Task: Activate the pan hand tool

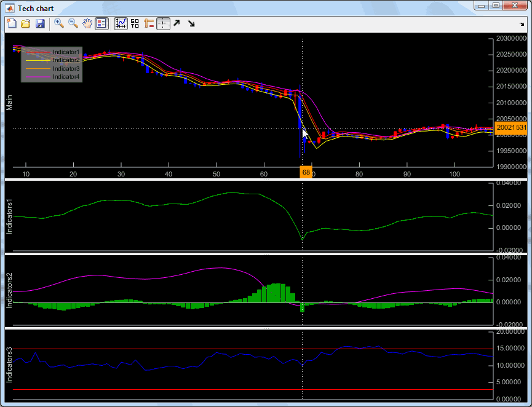Action: [87, 23]
